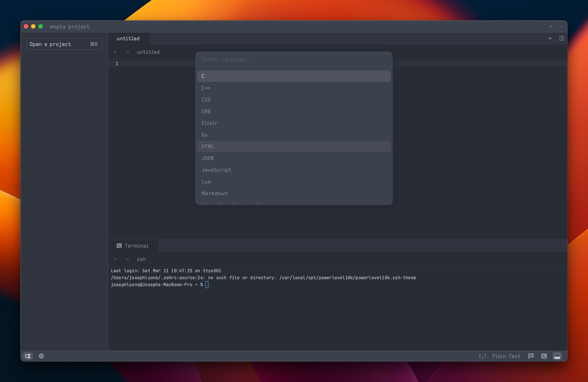Screen dimensions: 588x382
Task: Switch to the Terminal tab
Action: click(x=136, y=245)
